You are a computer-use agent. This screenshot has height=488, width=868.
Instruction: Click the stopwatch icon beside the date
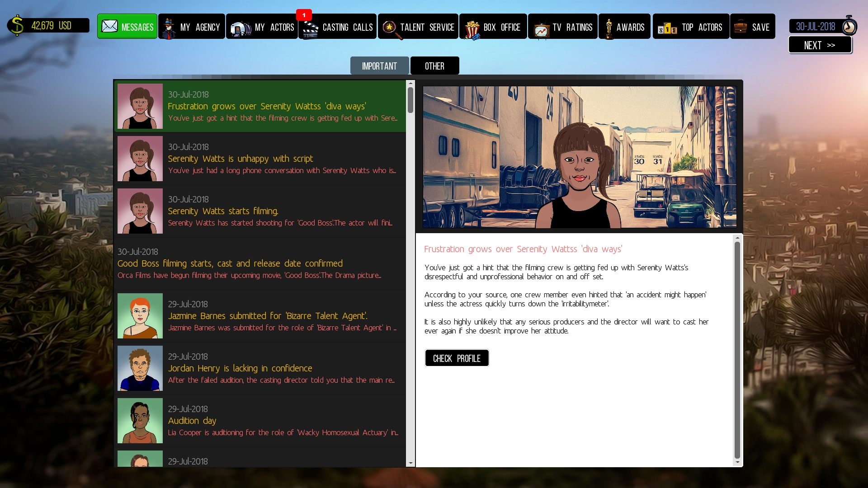pyautogui.click(x=849, y=26)
